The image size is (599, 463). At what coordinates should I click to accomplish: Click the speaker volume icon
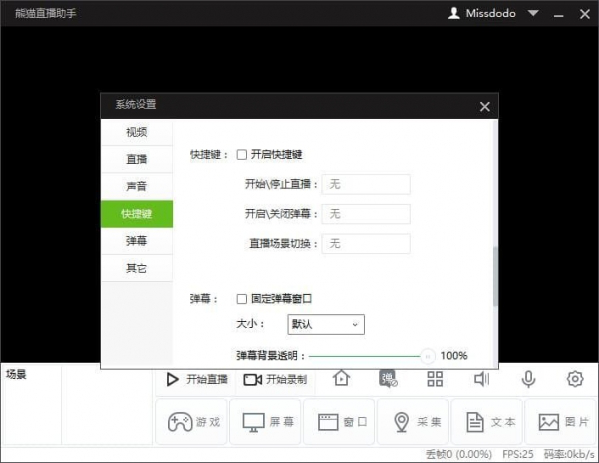(x=481, y=379)
